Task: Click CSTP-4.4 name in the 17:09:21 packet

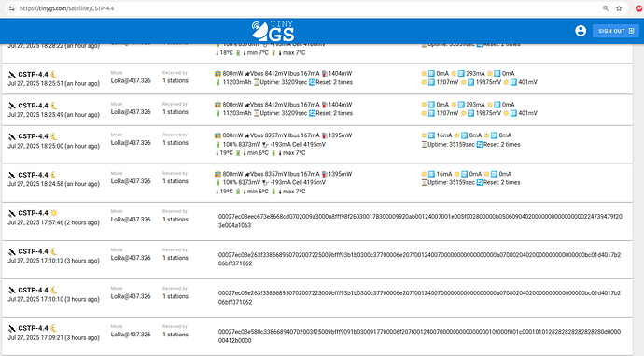Action: point(34,328)
